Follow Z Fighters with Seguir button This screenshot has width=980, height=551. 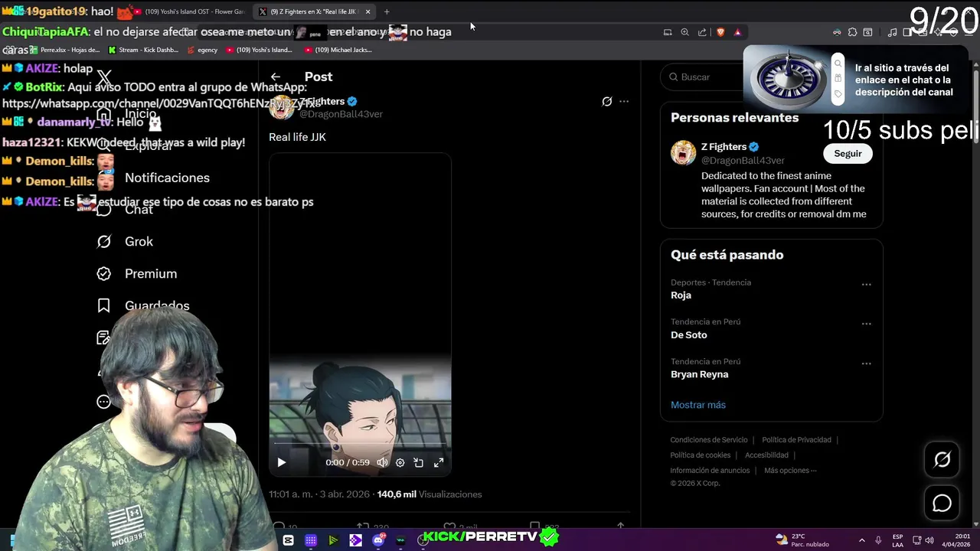(848, 154)
